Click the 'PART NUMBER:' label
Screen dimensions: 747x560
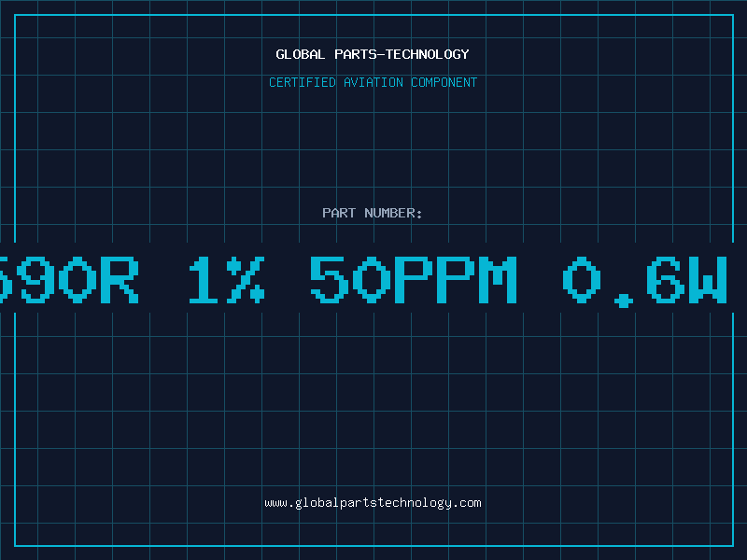(x=373, y=213)
